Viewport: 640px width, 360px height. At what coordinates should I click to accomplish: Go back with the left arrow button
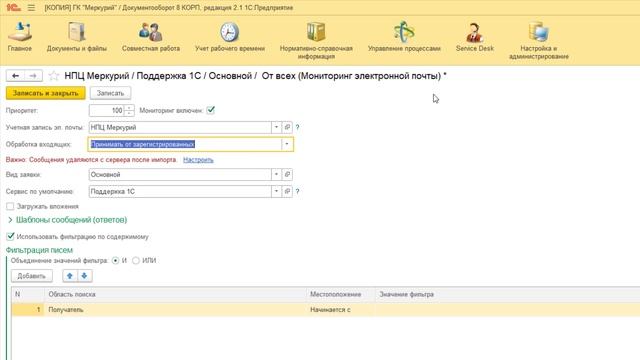pyautogui.click(x=16, y=76)
